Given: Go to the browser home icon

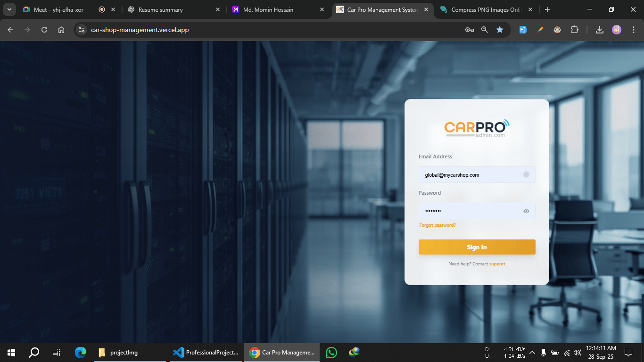Looking at the screenshot, I should [61, 30].
